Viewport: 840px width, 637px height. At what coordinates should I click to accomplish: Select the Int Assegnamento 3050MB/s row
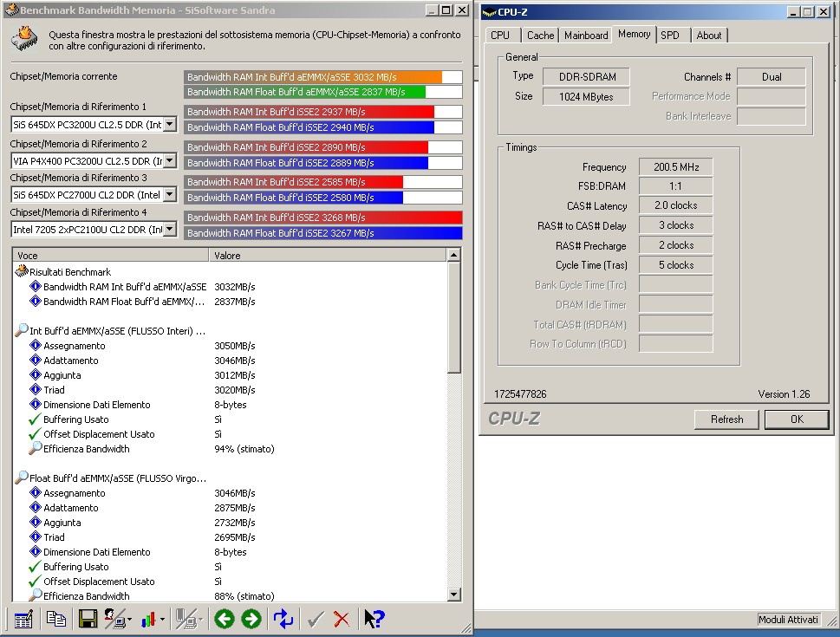pyautogui.click(x=229, y=346)
